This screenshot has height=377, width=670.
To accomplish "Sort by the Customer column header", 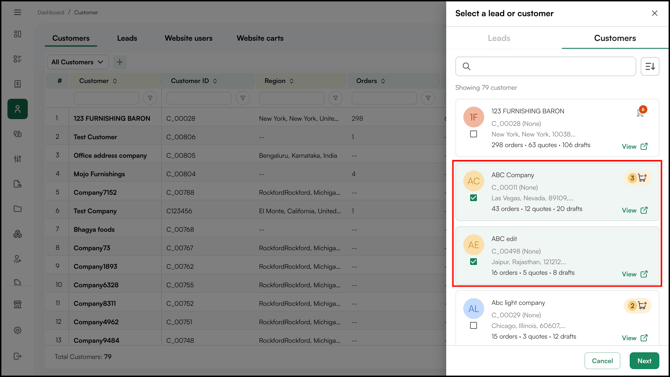I will [x=97, y=81].
